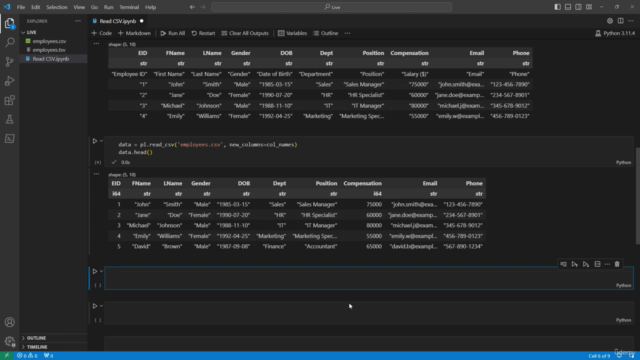
Task: Click errors and warnings status indicator
Action: pos(27,356)
